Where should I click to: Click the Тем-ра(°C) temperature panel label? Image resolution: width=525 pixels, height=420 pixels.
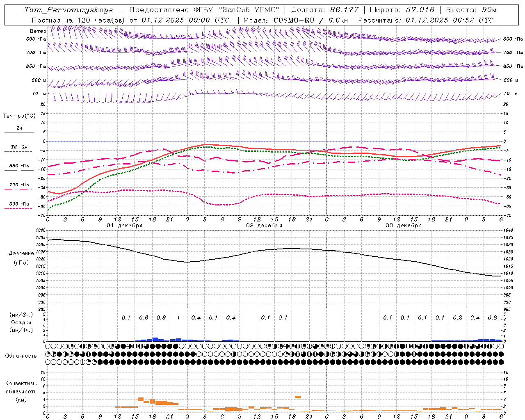point(19,116)
